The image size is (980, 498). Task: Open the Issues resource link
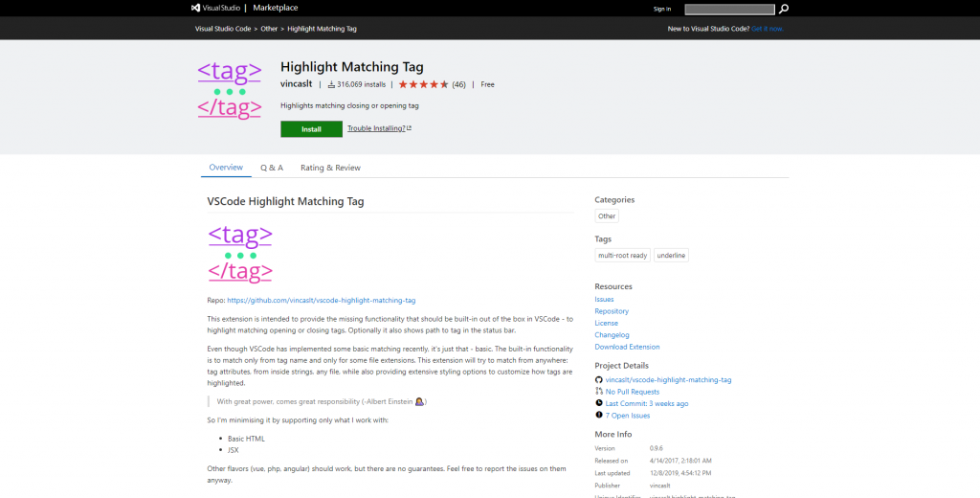pyautogui.click(x=605, y=299)
